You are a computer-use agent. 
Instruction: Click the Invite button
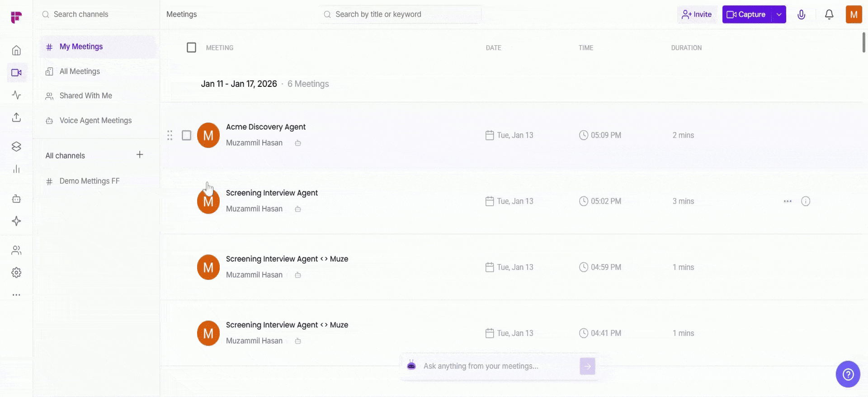697,14
